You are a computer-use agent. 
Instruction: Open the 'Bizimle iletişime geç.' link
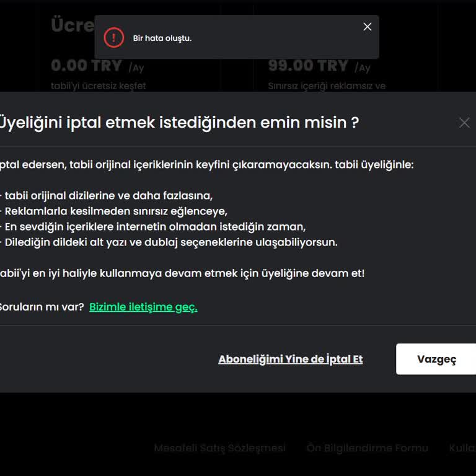coord(143,307)
